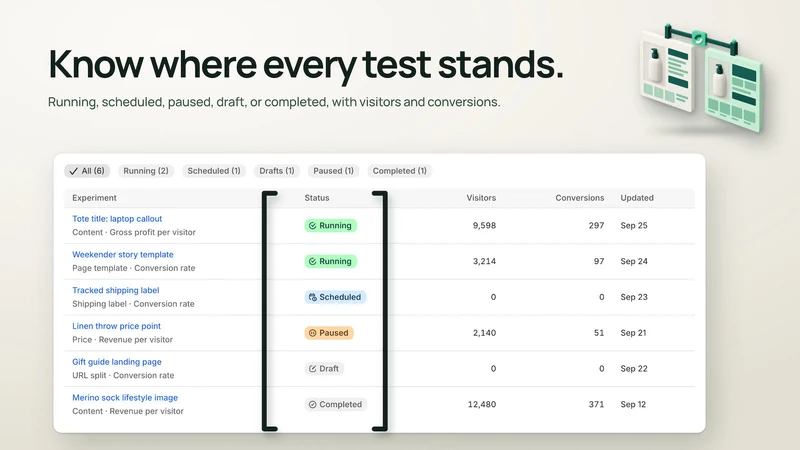Click conversions value 51
The image size is (800, 450).
click(x=599, y=333)
